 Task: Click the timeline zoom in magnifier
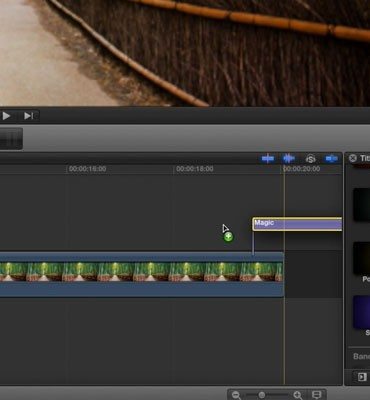[298, 395]
